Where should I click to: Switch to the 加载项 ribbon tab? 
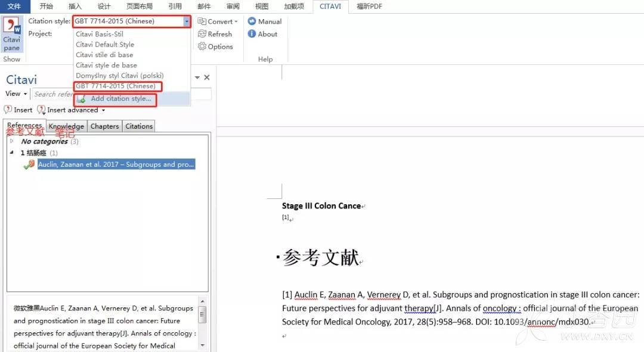point(293,6)
